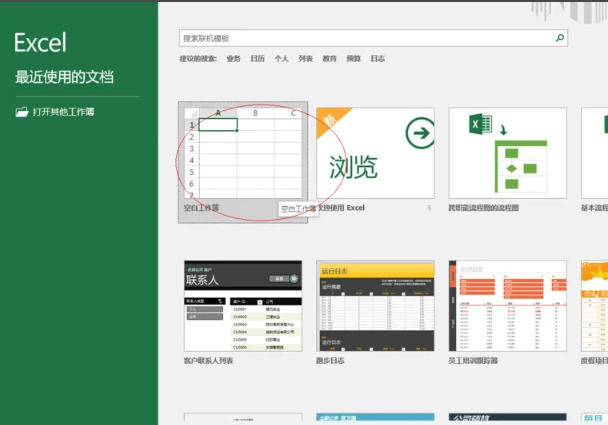Image resolution: width=608 pixels, height=425 pixels.
Task: Click the 跑步日志 label text
Action: (x=330, y=361)
